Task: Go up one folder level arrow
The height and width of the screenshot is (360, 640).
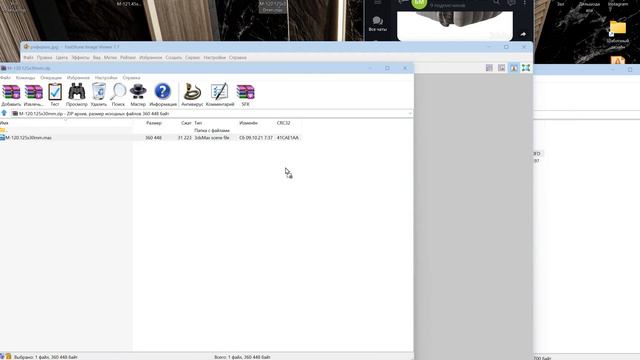Action: [4, 113]
